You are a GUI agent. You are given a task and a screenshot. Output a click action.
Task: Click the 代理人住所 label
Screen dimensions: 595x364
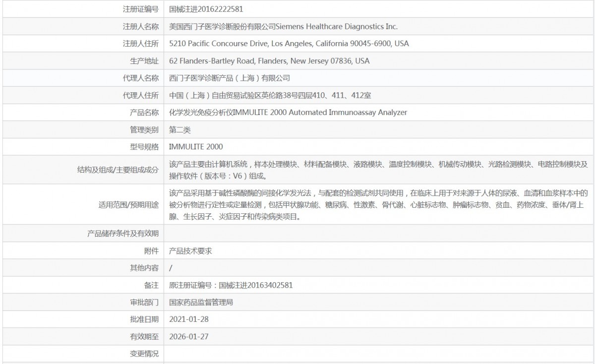point(141,95)
